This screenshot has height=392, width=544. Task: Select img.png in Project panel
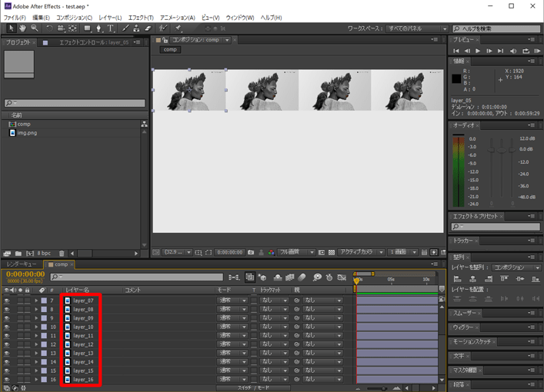(27, 133)
